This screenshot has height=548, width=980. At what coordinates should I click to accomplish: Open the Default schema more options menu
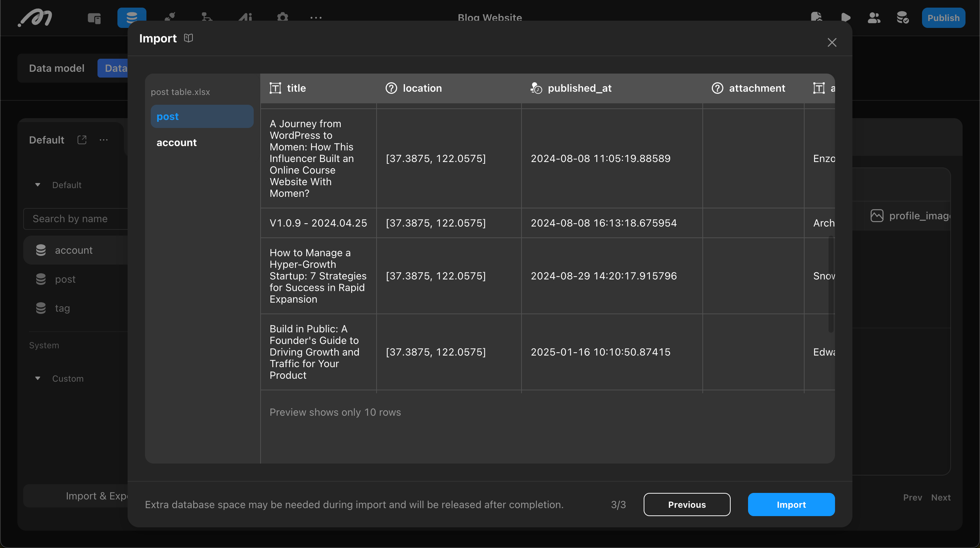pyautogui.click(x=104, y=140)
